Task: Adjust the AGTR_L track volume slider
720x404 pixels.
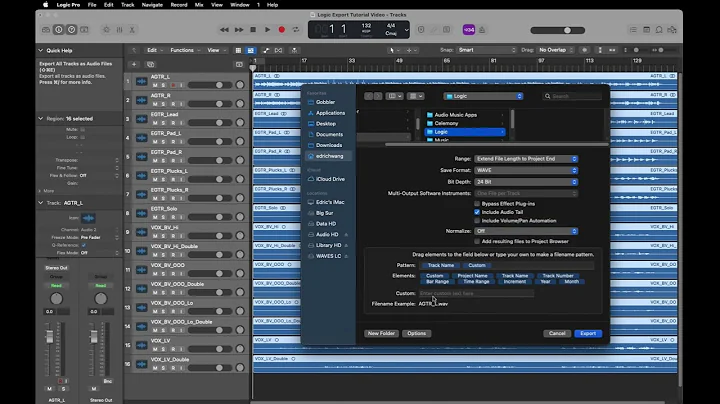Action: point(210,85)
